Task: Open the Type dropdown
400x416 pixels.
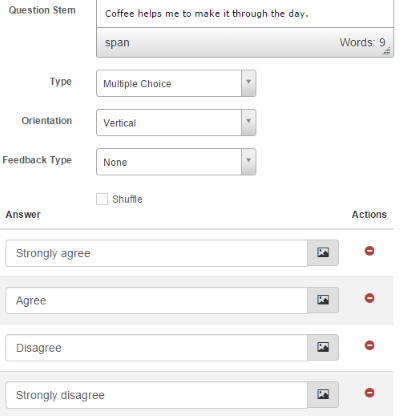Action: pos(176,83)
